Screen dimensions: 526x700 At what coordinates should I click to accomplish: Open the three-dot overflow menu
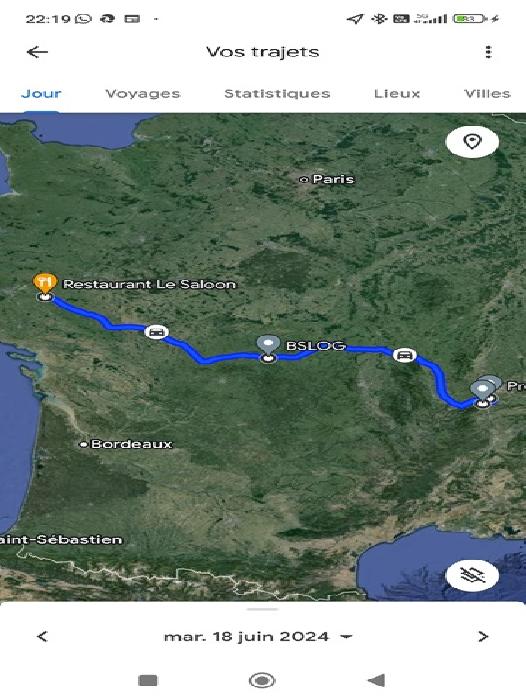[x=488, y=52]
